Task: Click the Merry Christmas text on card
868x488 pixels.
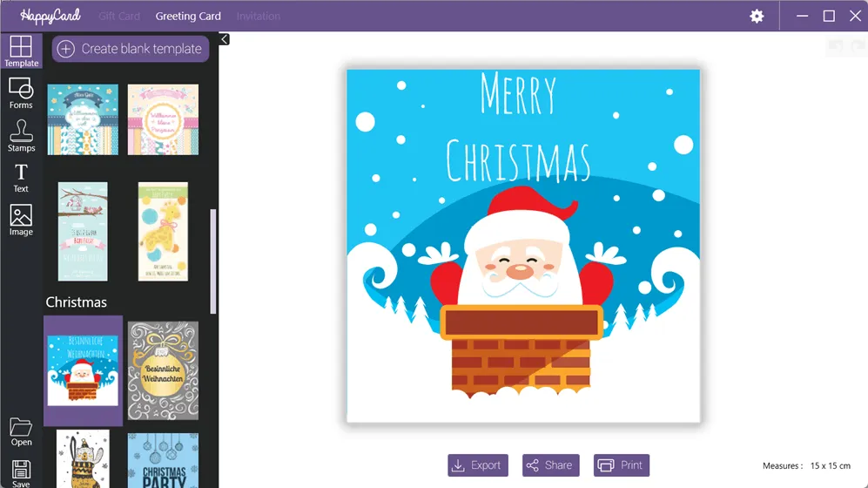Action: (518, 128)
